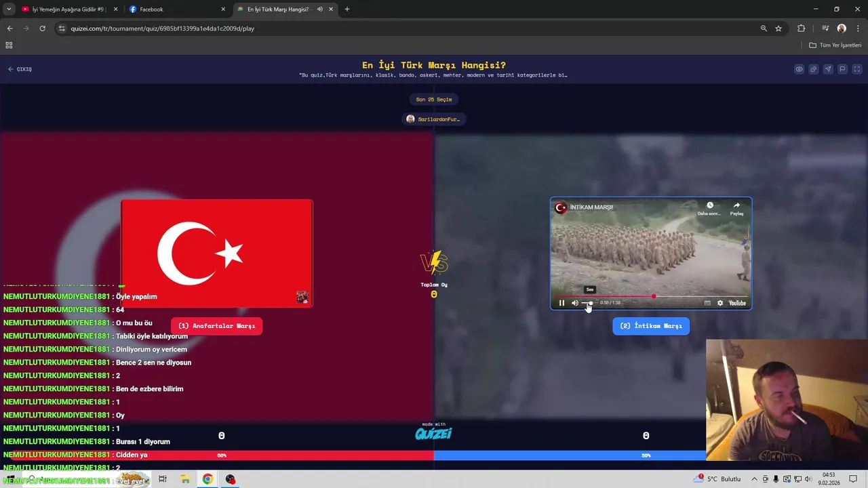Click the Turkish flag image card

217,253
